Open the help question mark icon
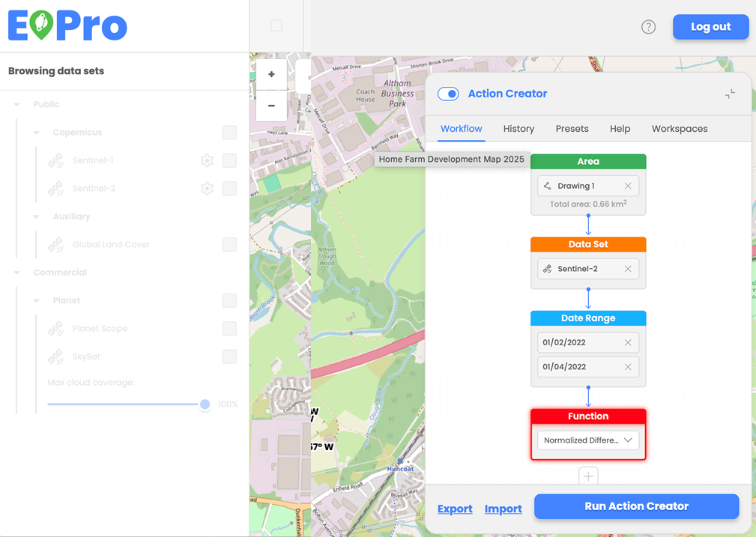Viewport: 756px width, 537px height. pos(648,27)
